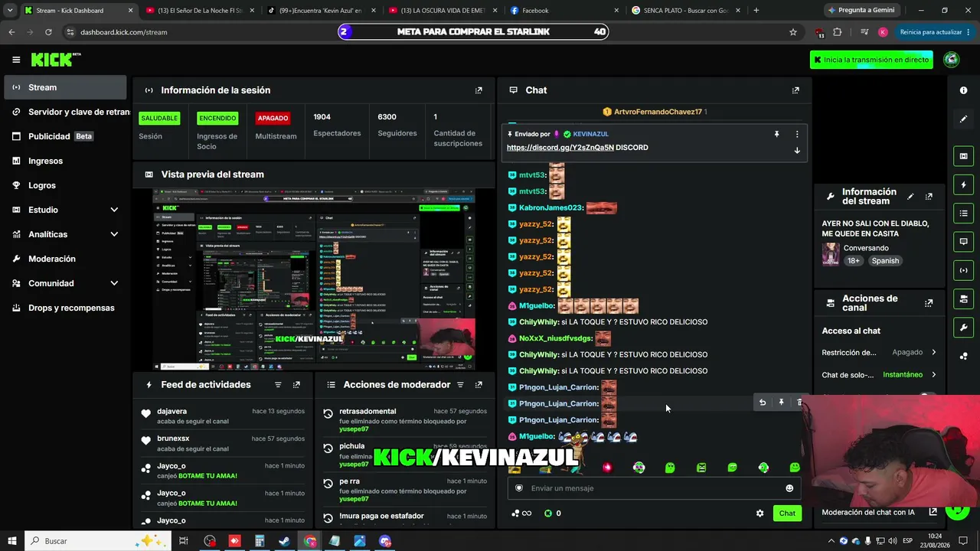Open a new browser tab
Screen dimensions: 980x551
pyautogui.click(x=756, y=10)
